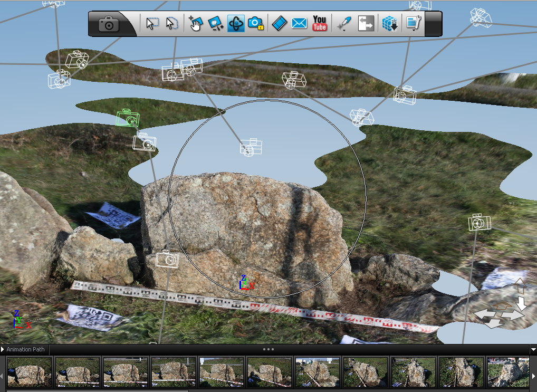Select the first thumbnail in the filmstrip
Viewport: 537px width, 392px height.
[30, 372]
